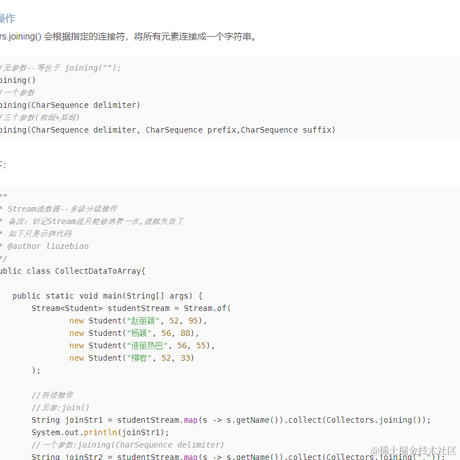The width and height of the screenshot is (460, 460).
Task: Click the line 'oining(CharSequence delimiter)'
Action: [70, 105]
